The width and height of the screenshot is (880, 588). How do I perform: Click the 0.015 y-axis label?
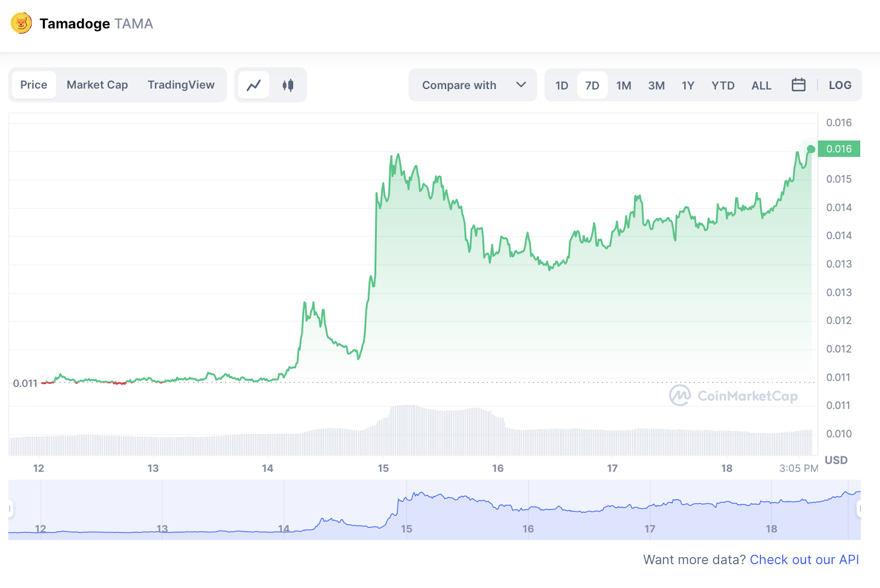click(839, 179)
